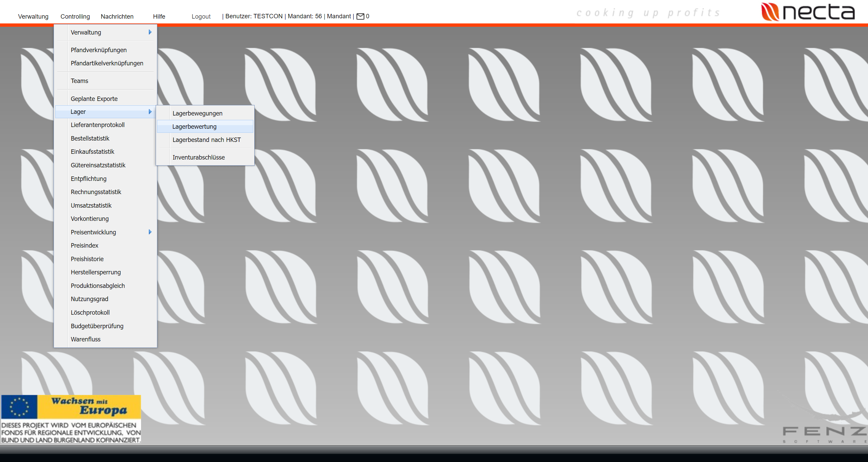Expand the Verwaltung submenu arrow
The height and width of the screenshot is (462, 868).
[x=150, y=32]
